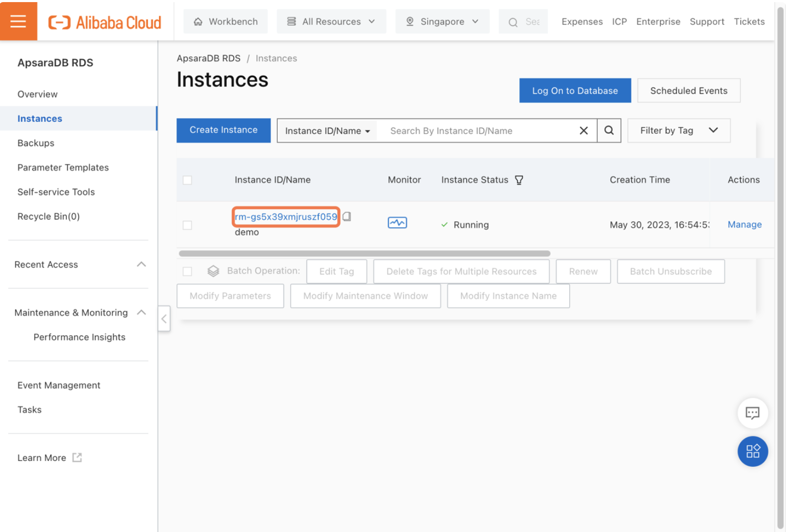
Task: Open the Singapore region selector
Action: [x=442, y=21]
